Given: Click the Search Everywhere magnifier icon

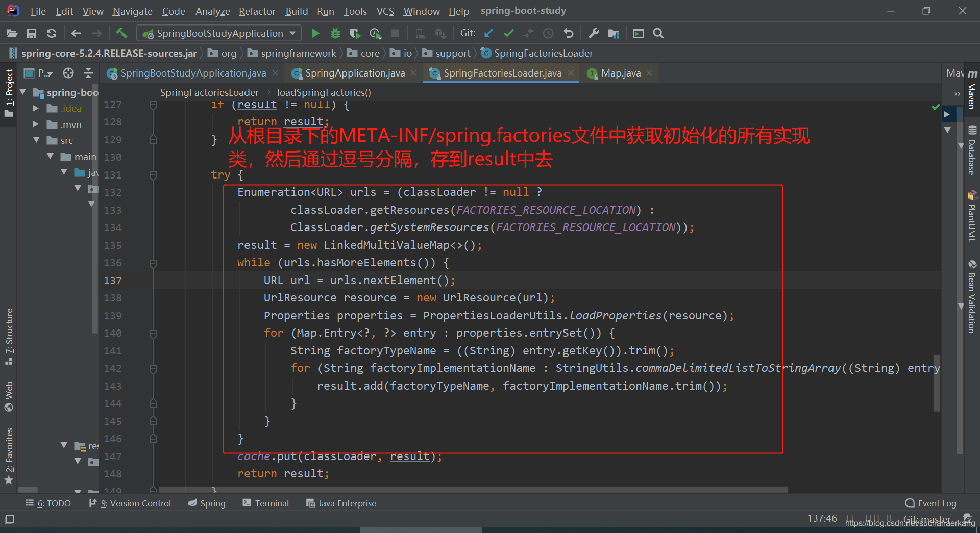Looking at the screenshot, I should 658,34.
